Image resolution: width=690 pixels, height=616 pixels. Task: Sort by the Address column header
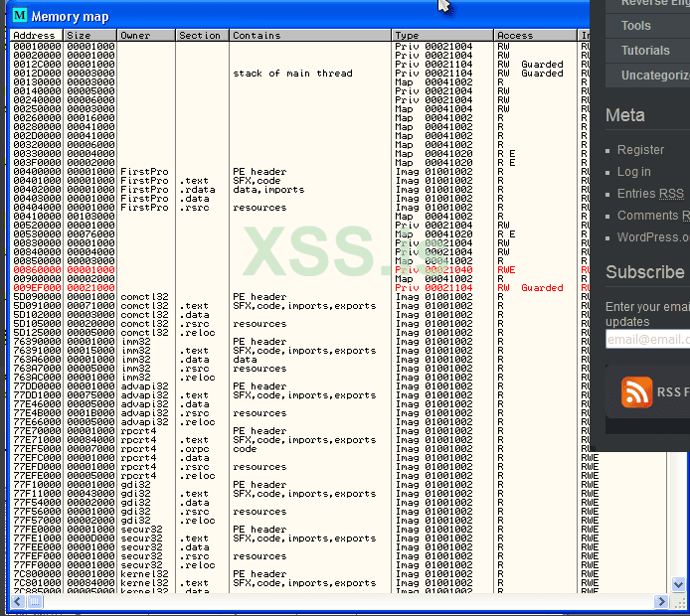point(36,35)
